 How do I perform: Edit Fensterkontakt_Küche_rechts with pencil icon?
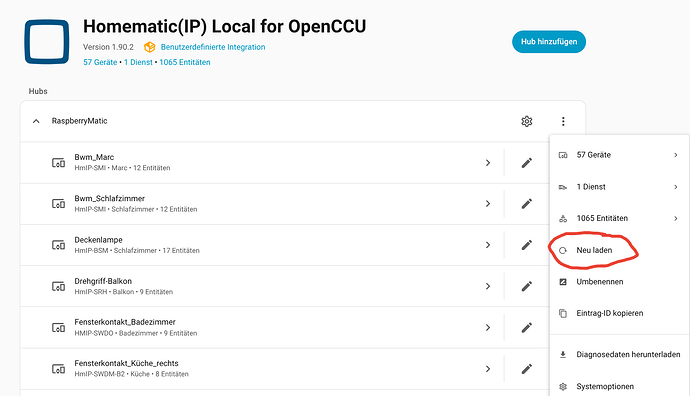point(527,369)
